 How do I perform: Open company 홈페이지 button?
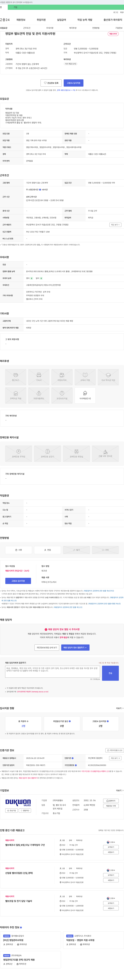(111, 801)
